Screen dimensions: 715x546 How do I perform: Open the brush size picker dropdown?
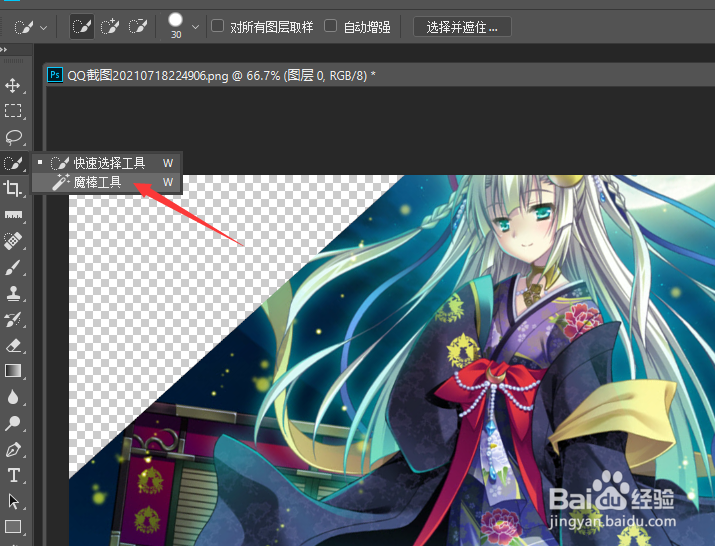[x=195, y=27]
